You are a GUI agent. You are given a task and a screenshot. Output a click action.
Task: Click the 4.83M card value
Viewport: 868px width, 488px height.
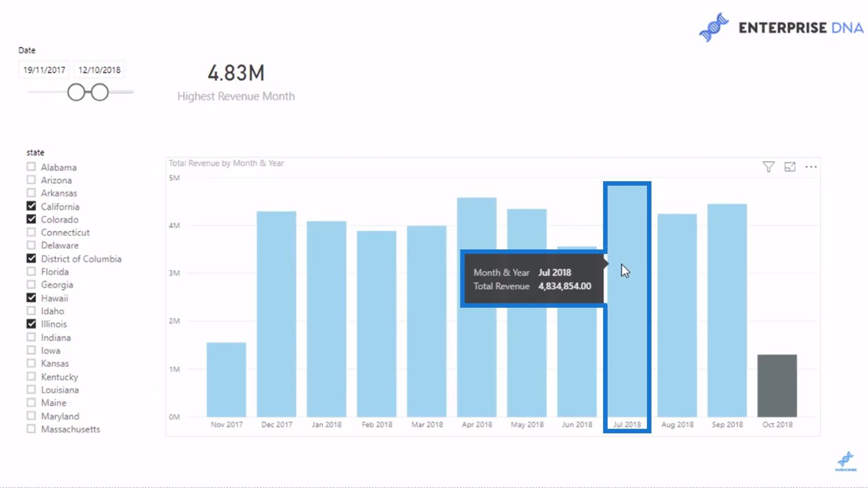click(x=236, y=73)
